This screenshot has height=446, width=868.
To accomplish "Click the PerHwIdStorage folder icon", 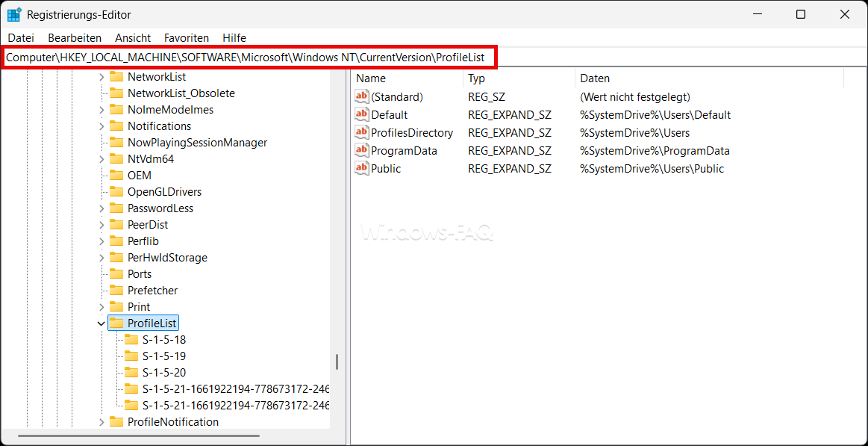I will pyautogui.click(x=116, y=257).
